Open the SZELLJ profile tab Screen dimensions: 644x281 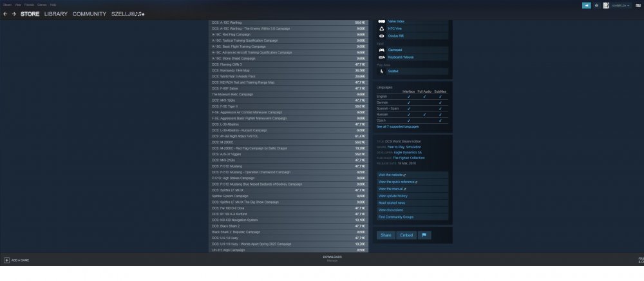tap(128, 14)
